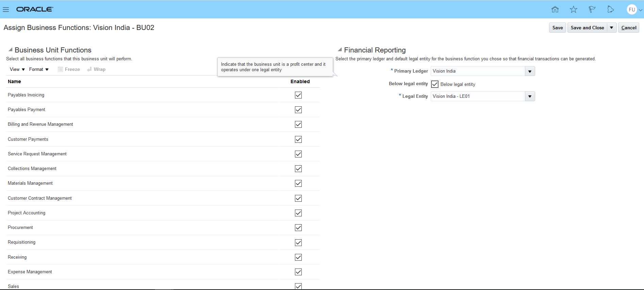Click the Save button
This screenshot has width=644, height=290.
(558, 28)
